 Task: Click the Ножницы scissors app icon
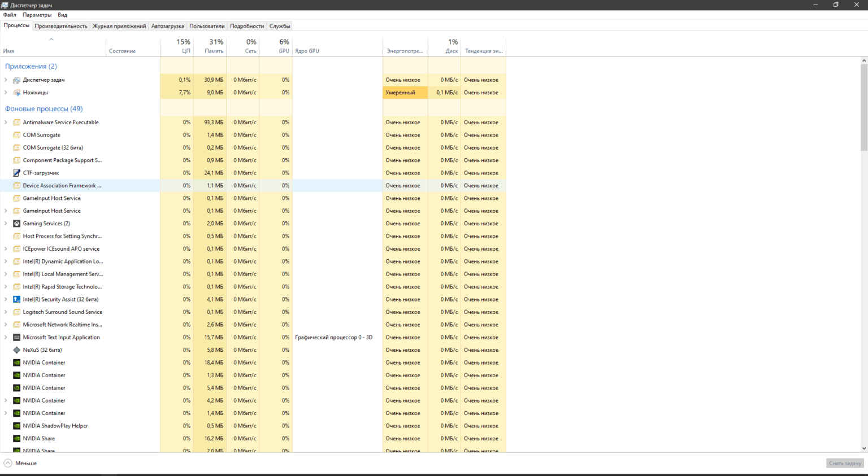point(17,93)
